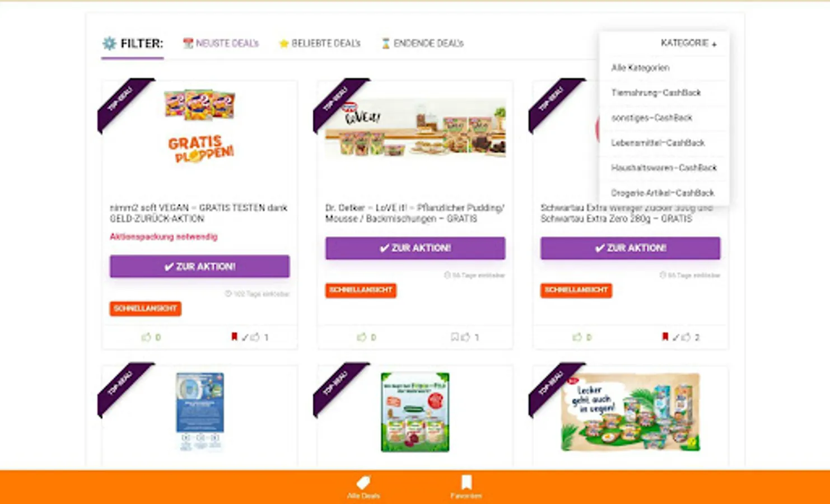Open SCHNELLANSICHT for Dr. Oetker deal
Screen dimensions: 830x504
[361, 290]
